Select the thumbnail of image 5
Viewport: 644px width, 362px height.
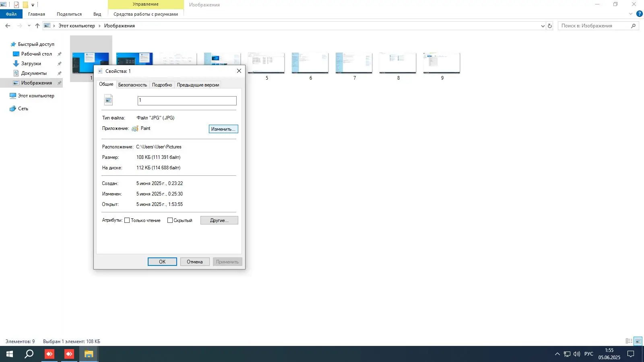click(x=266, y=62)
